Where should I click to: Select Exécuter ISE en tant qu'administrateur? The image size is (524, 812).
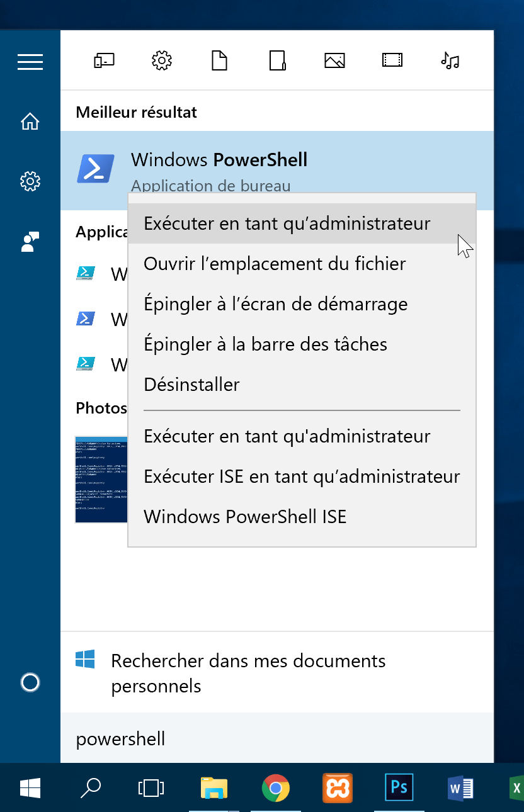(x=302, y=476)
